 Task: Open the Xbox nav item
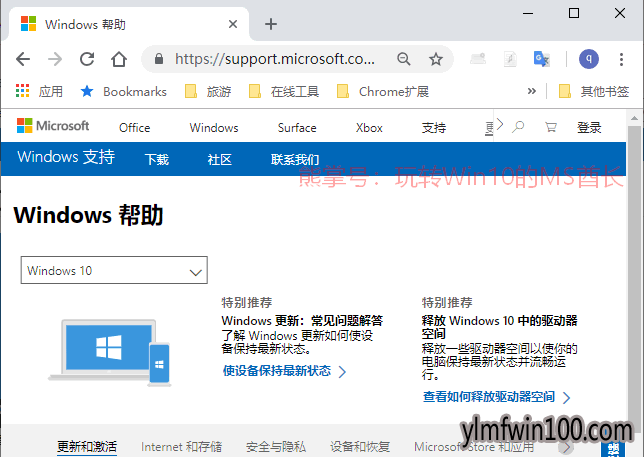click(x=369, y=128)
